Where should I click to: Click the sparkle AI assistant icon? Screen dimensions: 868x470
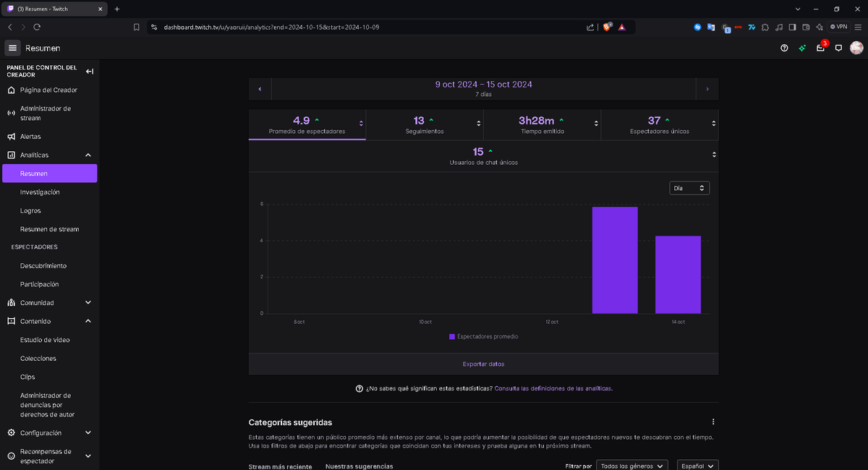click(x=801, y=48)
